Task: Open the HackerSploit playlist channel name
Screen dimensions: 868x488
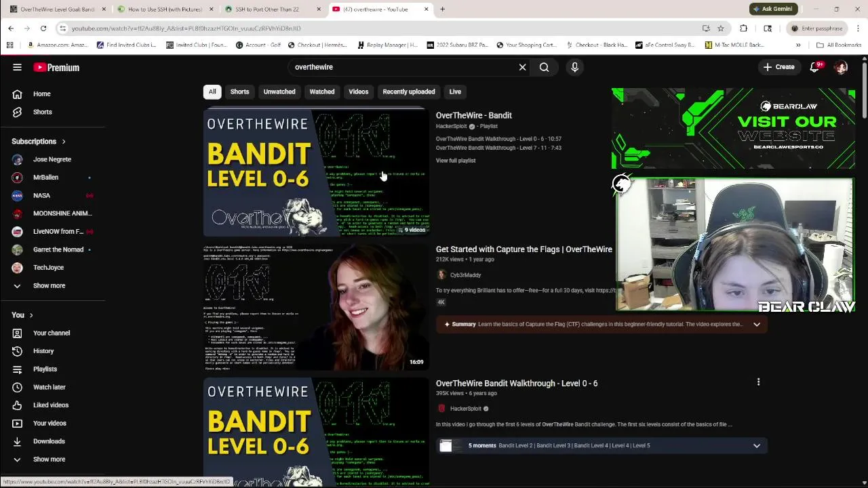Action: pos(452,126)
